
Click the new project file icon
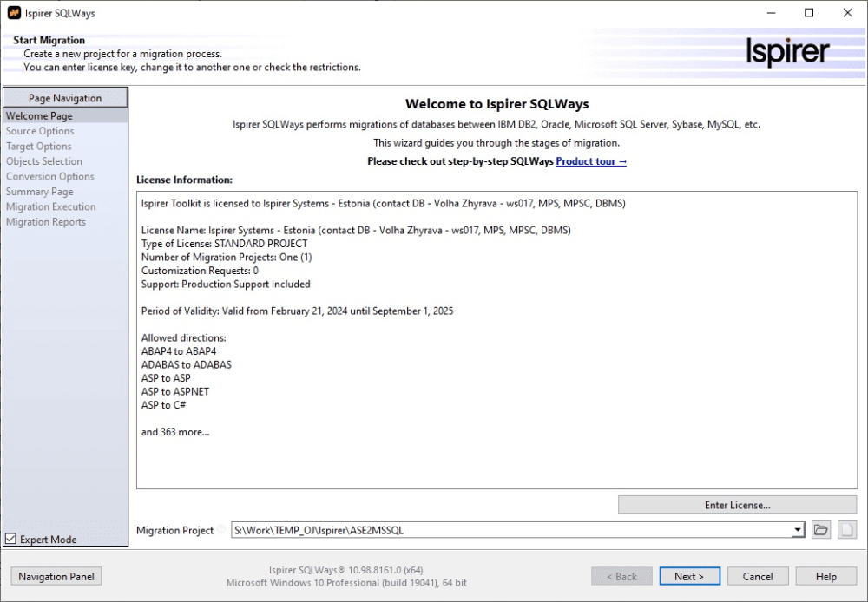click(846, 530)
